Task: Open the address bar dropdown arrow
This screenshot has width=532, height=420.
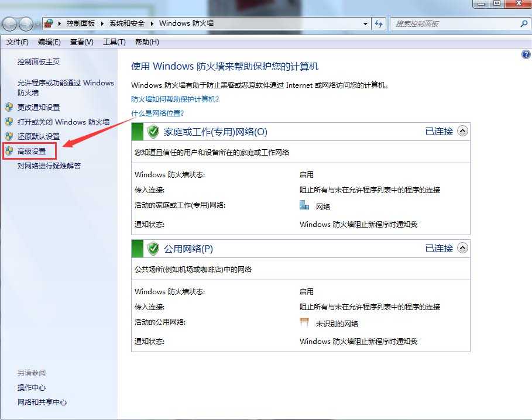Action: [x=366, y=23]
